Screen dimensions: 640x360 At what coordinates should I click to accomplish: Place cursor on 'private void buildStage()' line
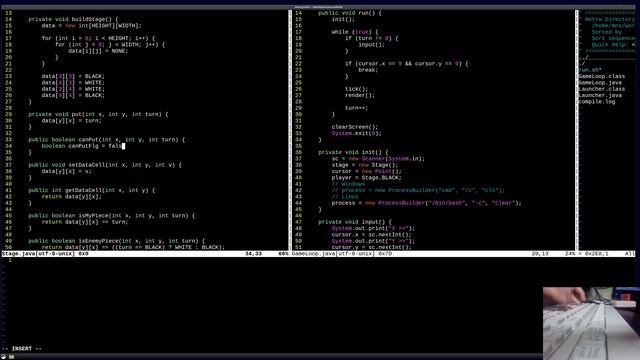(73, 19)
